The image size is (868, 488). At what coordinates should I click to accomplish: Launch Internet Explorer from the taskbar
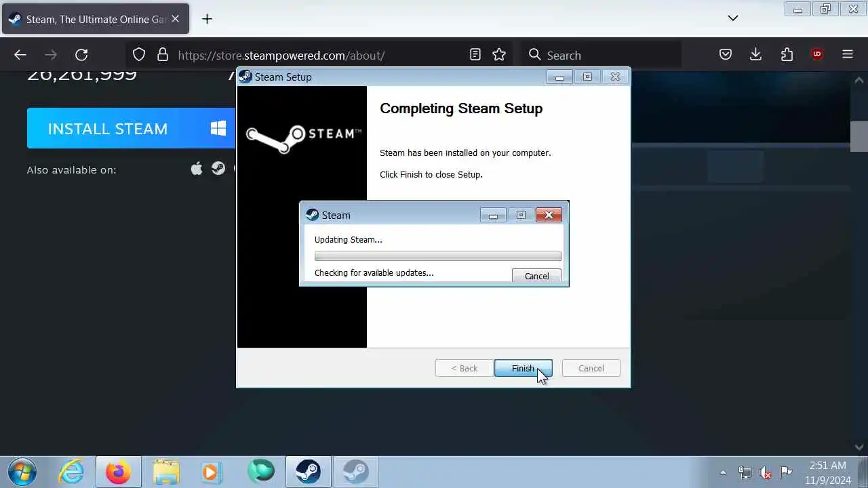71,472
